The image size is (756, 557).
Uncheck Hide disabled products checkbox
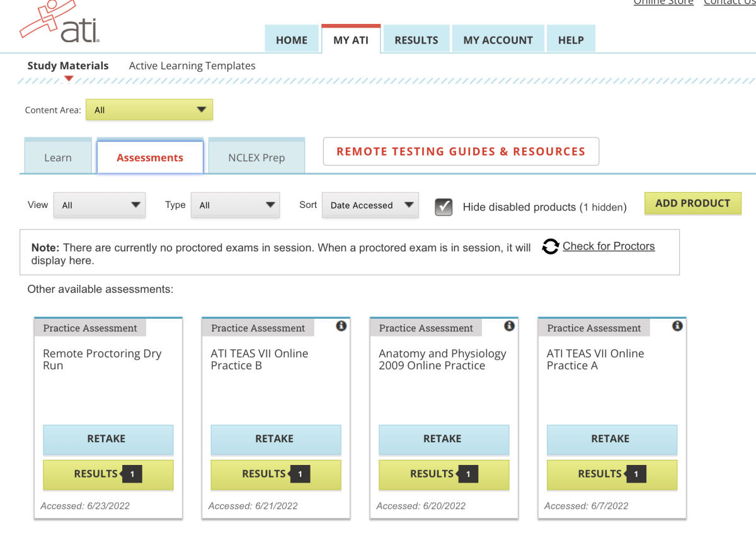pos(444,206)
